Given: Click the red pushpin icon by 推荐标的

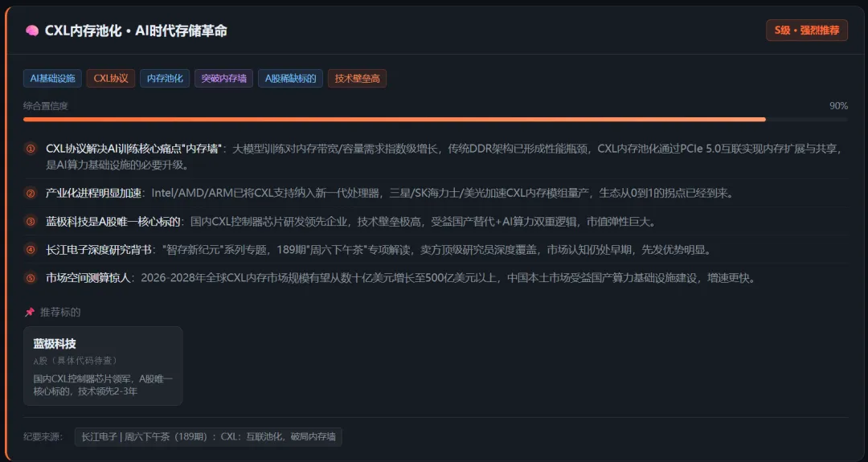Looking at the screenshot, I should click(30, 313).
